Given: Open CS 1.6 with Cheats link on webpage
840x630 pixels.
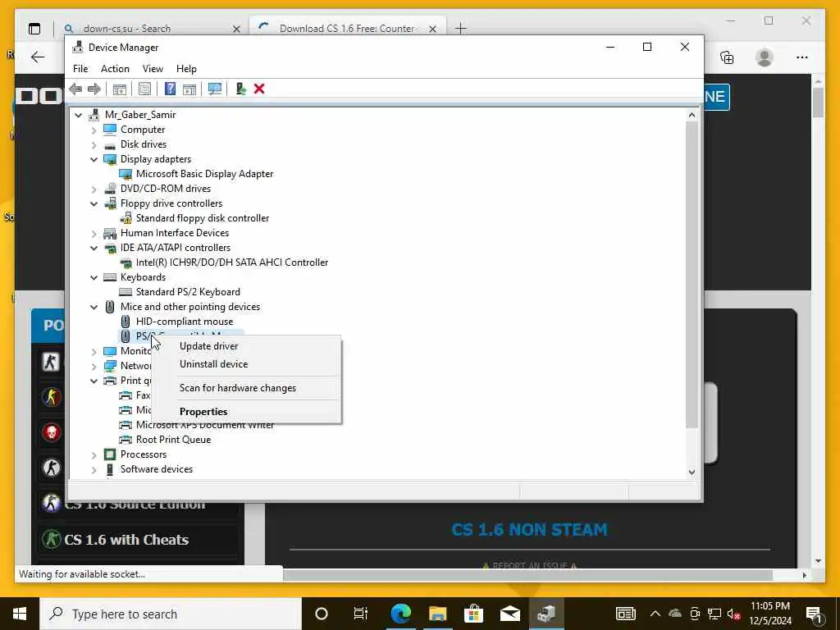Looking at the screenshot, I should (x=126, y=540).
